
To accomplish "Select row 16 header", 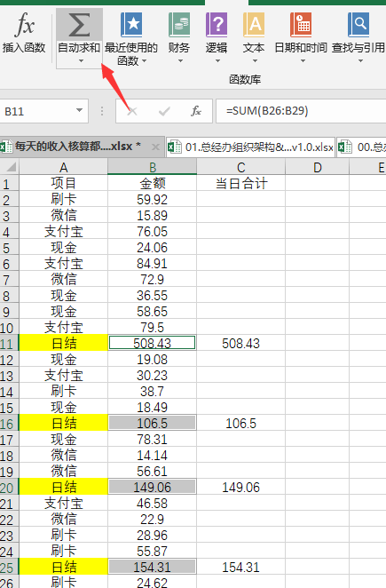I will tap(9, 424).
